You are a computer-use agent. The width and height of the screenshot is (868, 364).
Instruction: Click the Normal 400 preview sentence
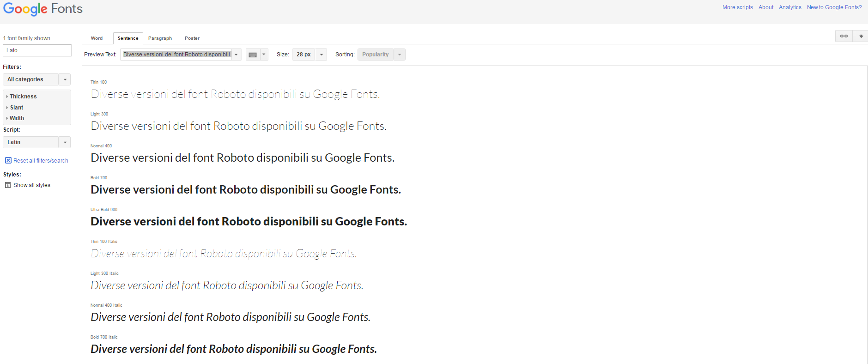[243, 158]
